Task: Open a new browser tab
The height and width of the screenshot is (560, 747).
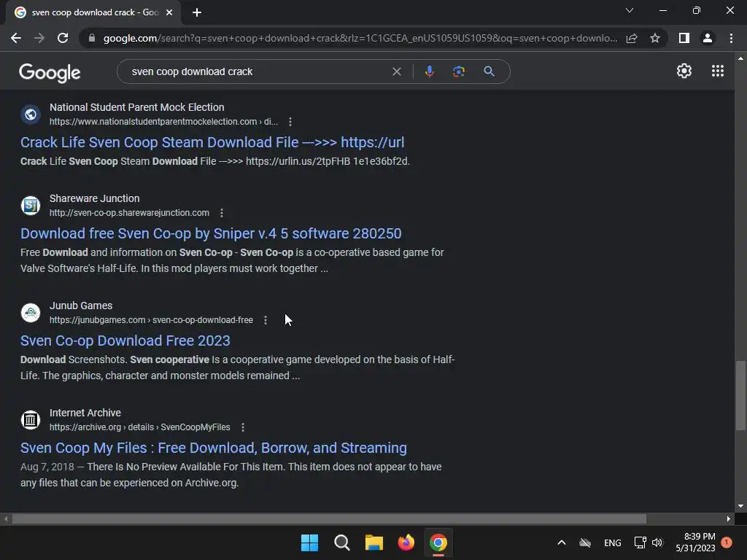Action: coord(197,12)
